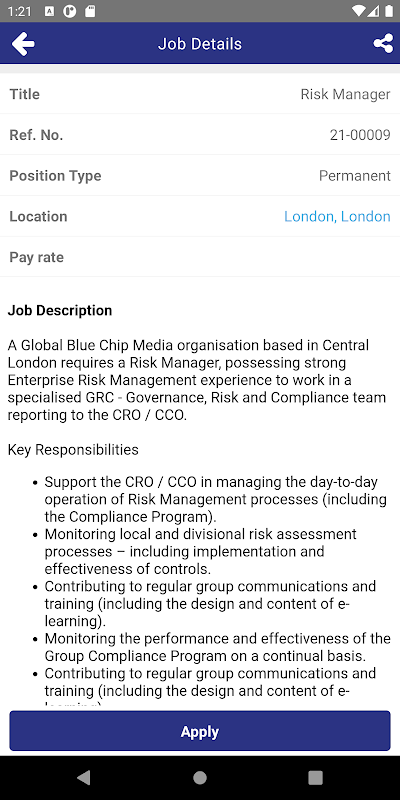
Task: Tap the SD card status icon
Action: point(90,11)
